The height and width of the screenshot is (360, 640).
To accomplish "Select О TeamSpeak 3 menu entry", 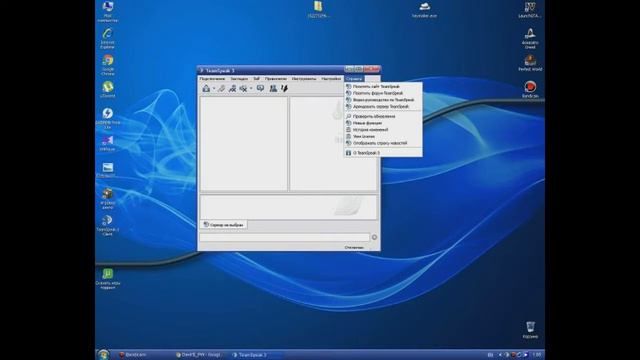I will (383, 153).
